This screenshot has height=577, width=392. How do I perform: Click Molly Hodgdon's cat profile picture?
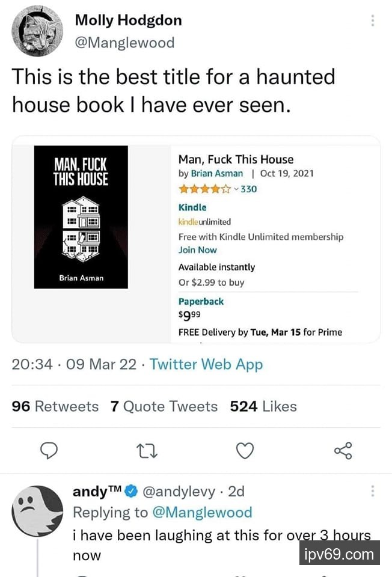[37, 31]
